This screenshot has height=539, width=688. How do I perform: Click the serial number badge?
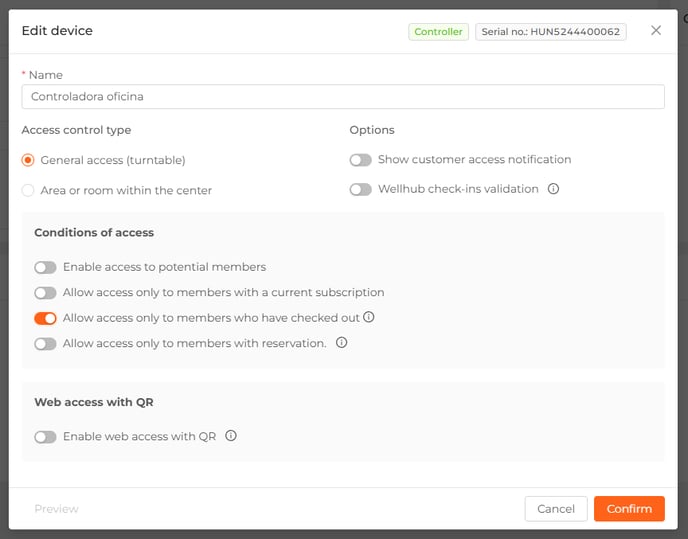550,32
